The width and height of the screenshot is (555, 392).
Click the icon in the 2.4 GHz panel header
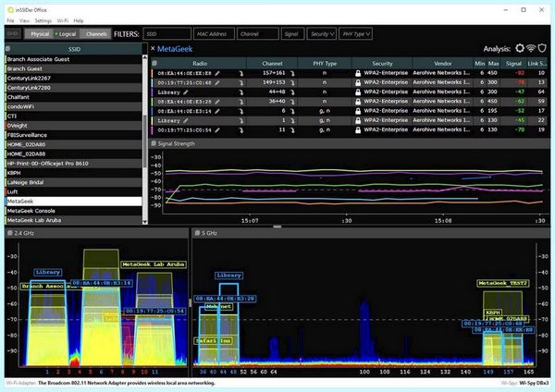coord(10,233)
